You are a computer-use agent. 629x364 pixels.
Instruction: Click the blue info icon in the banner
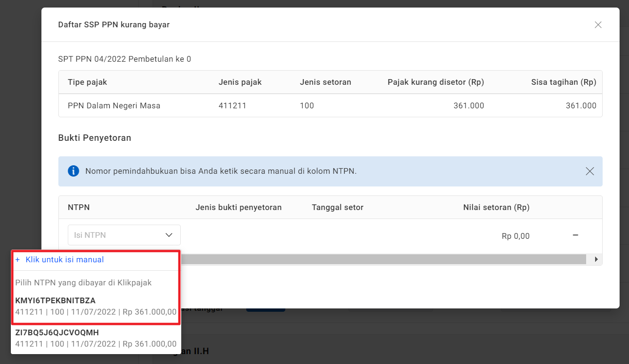[x=73, y=171]
